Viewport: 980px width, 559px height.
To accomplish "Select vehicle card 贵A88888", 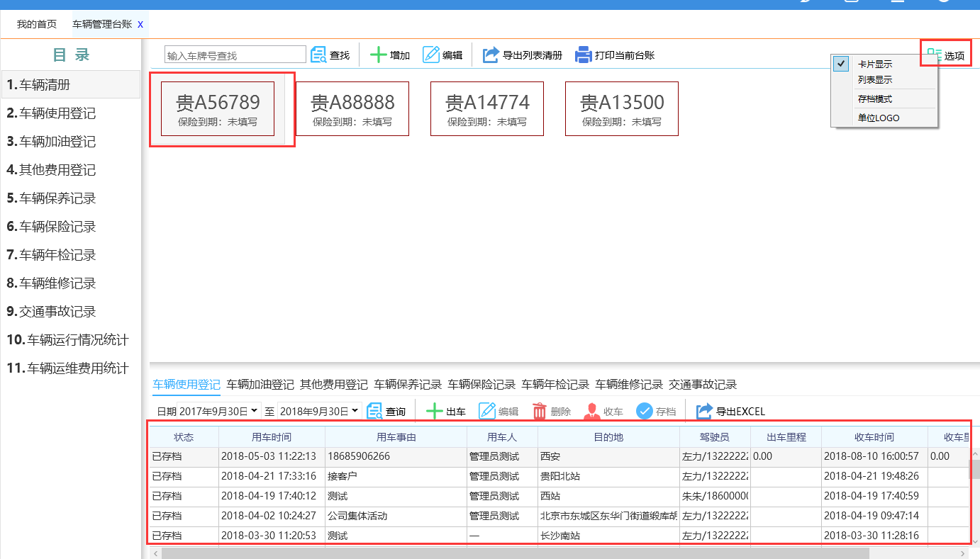I will (x=352, y=108).
